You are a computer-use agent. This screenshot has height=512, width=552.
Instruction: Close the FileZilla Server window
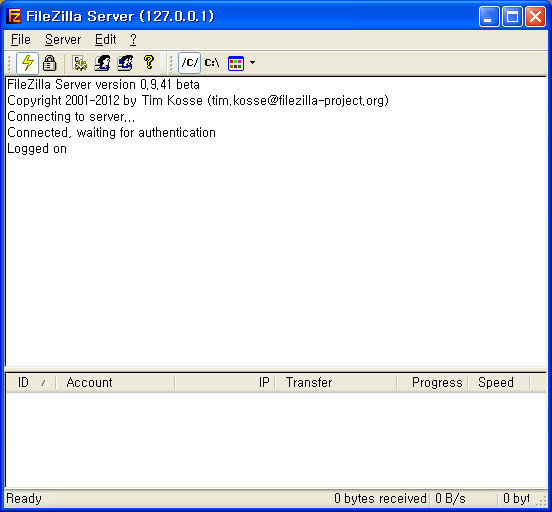(x=535, y=17)
